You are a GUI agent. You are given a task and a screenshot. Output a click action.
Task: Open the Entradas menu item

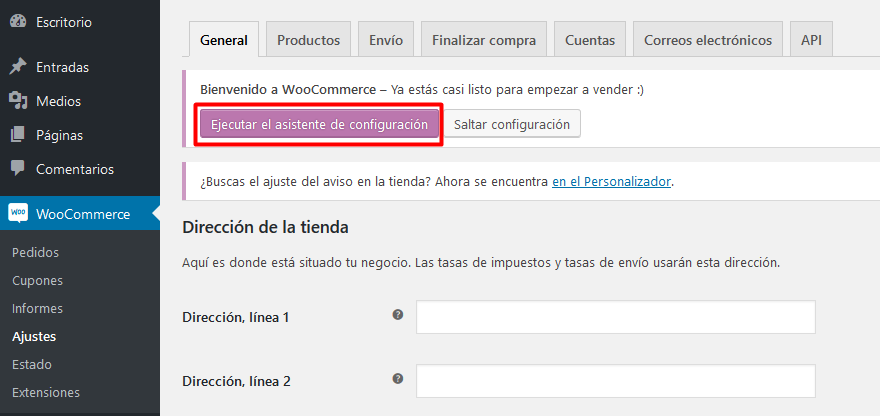(x=80, y=67)
